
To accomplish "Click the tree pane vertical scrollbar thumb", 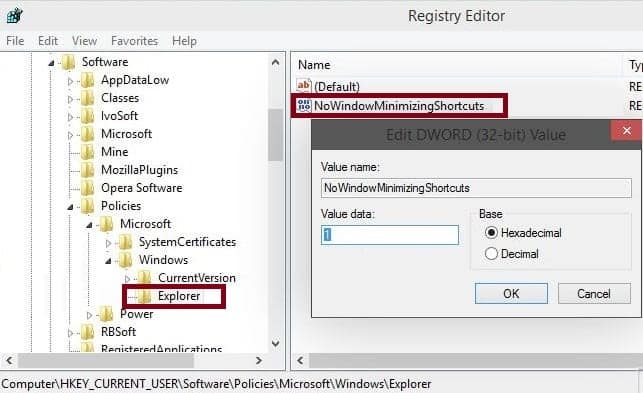I will point(276,135).
